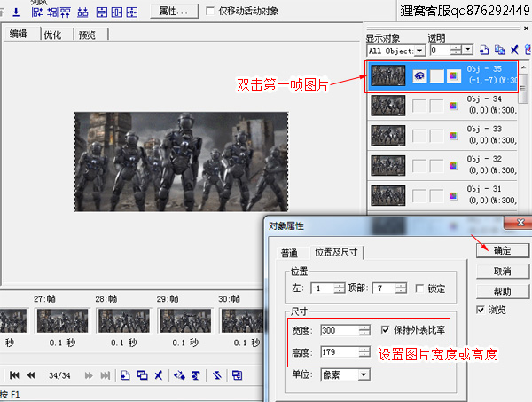Uncheck the 浏览 preview checkbox
The height and width of the screenshot is (402, 532).
pyautogui.click(x=480, y=310)
